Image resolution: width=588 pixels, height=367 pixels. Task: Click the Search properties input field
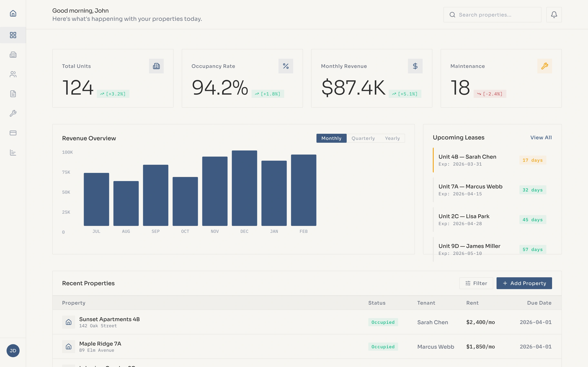[x=492, y=14]
